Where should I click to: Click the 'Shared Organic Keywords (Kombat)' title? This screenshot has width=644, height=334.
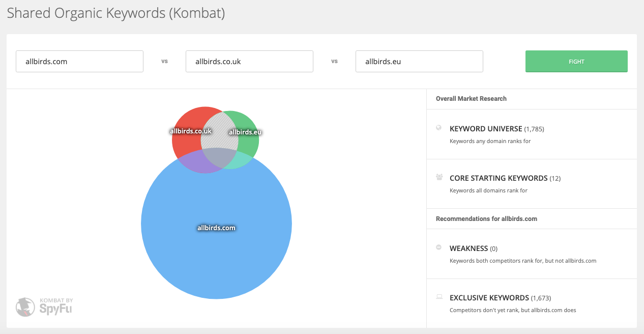point(116,13)
